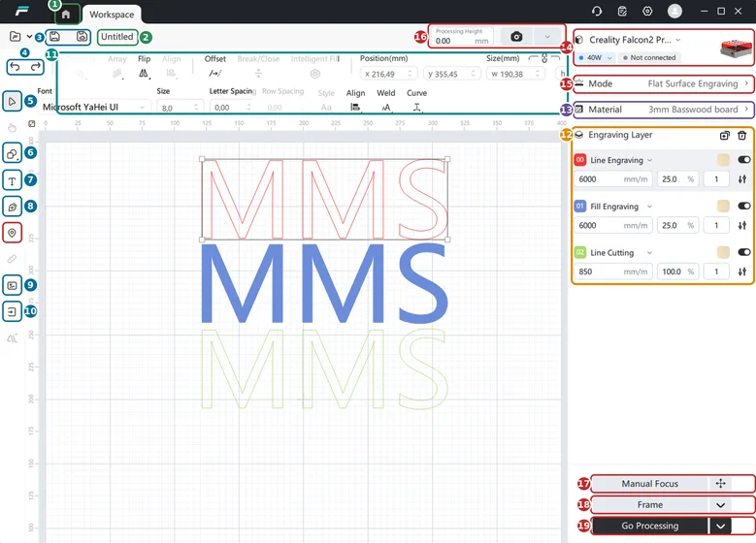Switch to the Workspace tab
Screen dimensions: 756x543
coord(112,15)
